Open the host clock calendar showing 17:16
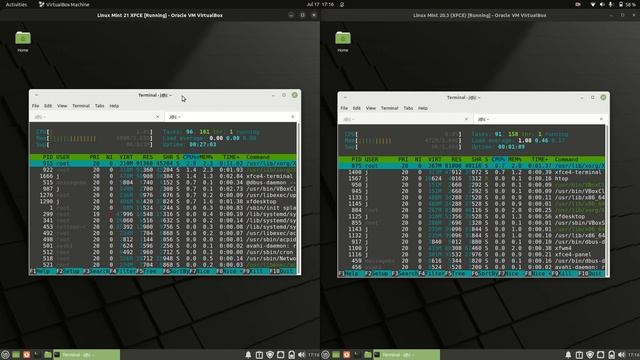 [x=320, y=4]
